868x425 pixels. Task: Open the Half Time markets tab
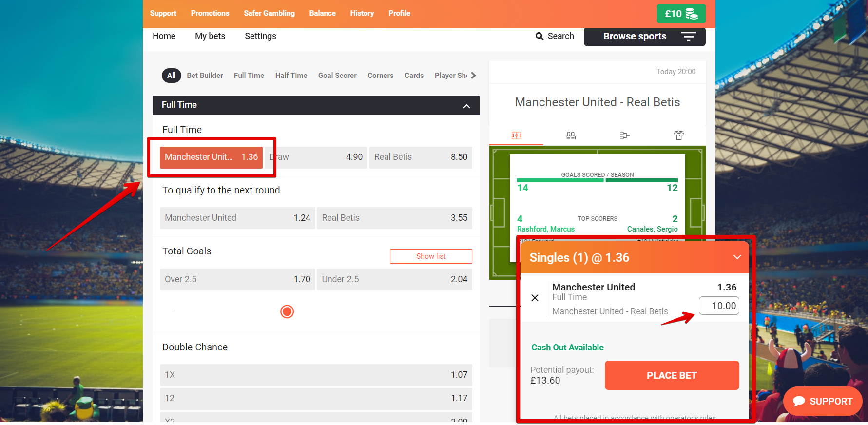(291, 76)
